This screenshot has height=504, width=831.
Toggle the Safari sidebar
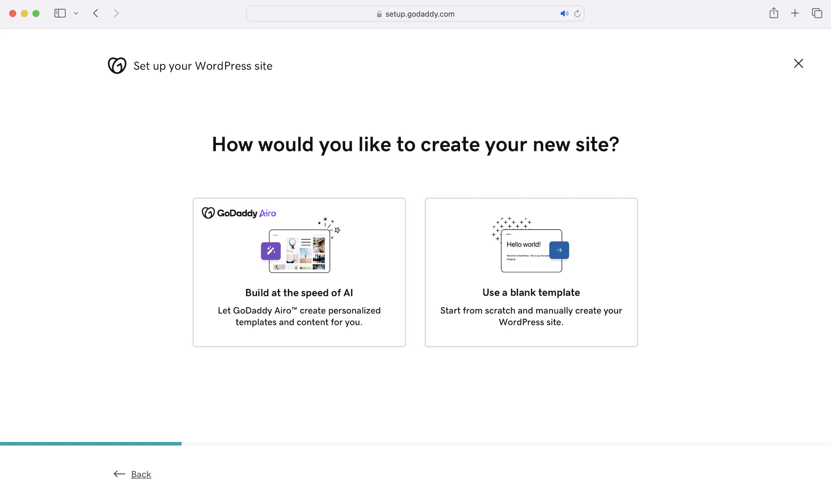click(x=60, y=13)
